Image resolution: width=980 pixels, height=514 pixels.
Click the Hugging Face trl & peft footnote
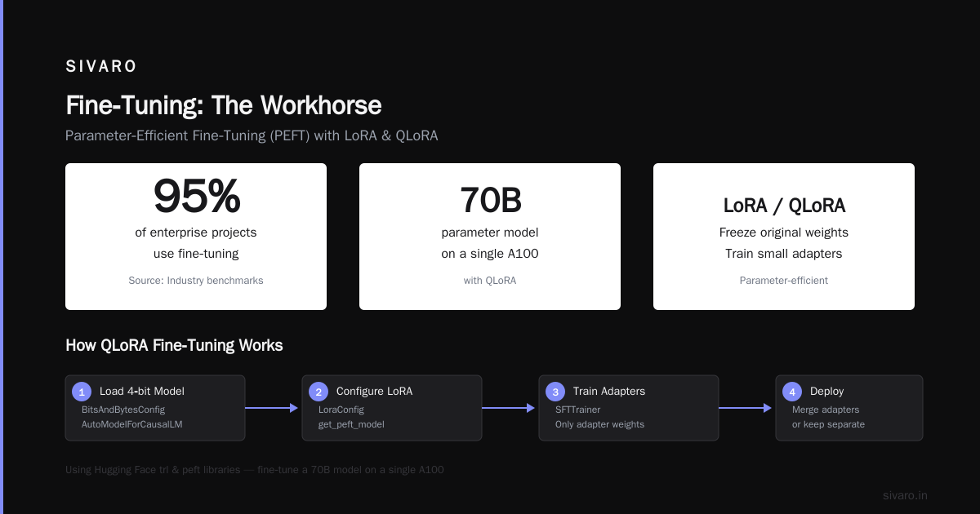(x=255, y=470)
